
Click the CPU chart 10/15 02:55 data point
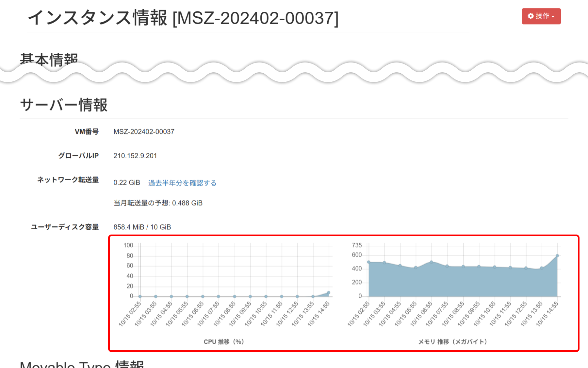pos(140,296)
